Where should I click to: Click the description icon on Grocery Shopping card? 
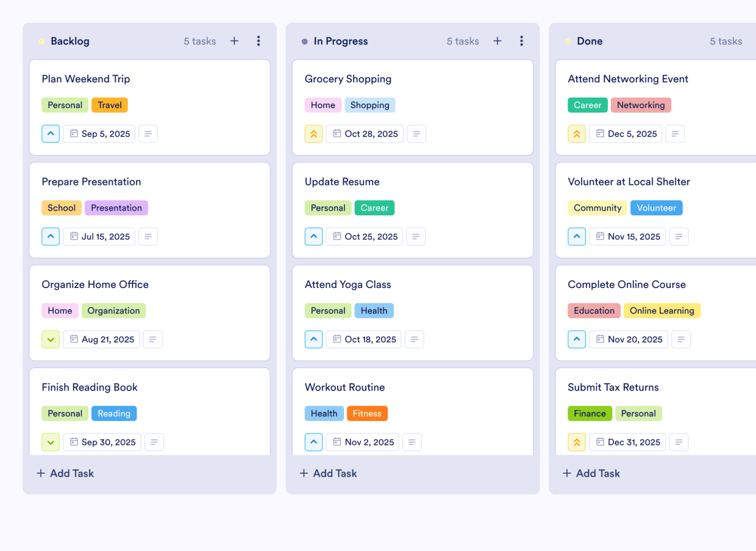(416, 134)
